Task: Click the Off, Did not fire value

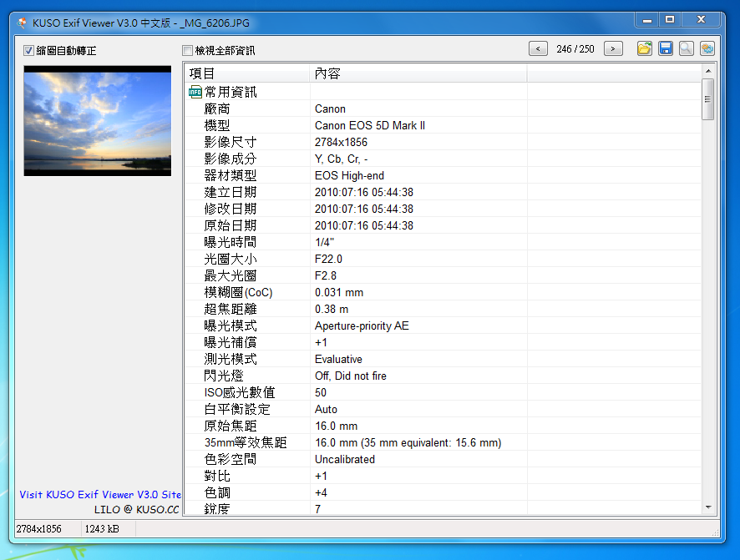Action: 351,376
